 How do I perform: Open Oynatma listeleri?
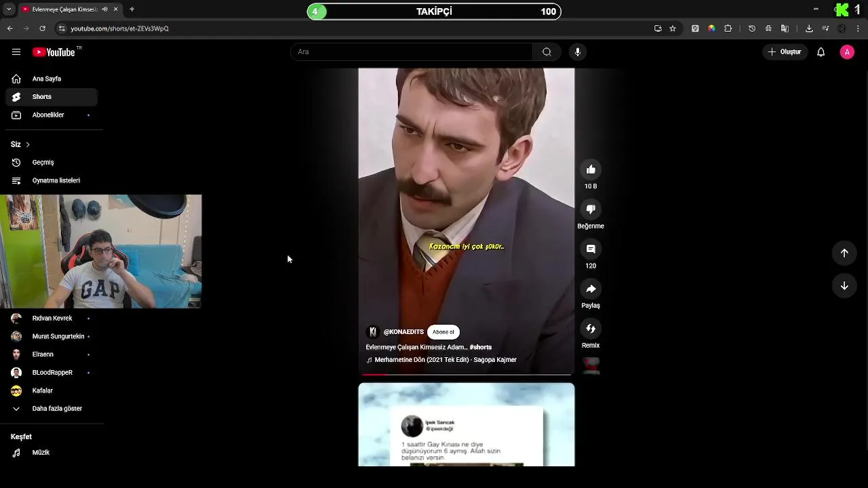coord(52,180)
